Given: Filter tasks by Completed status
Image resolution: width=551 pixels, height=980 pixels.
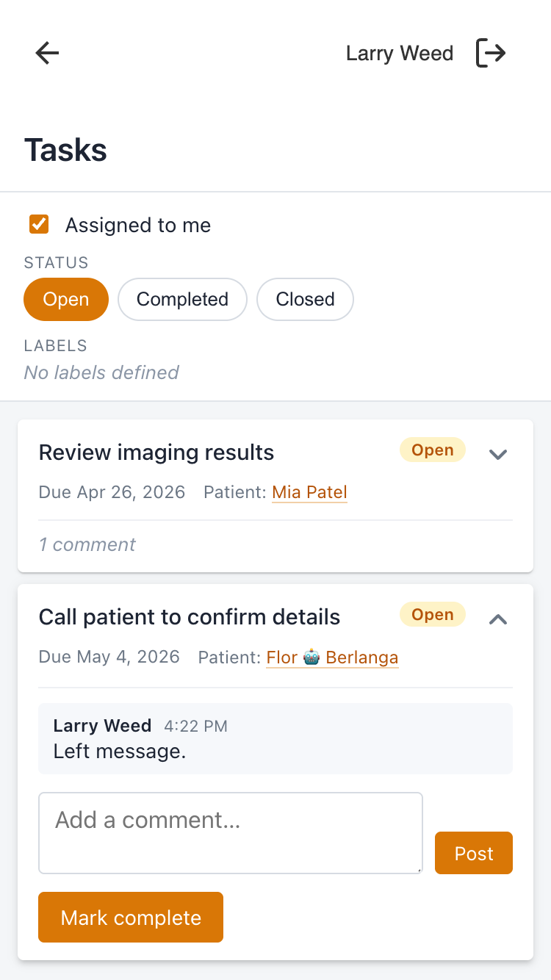Looking at the screenshot, I should (x=182, y=300).
